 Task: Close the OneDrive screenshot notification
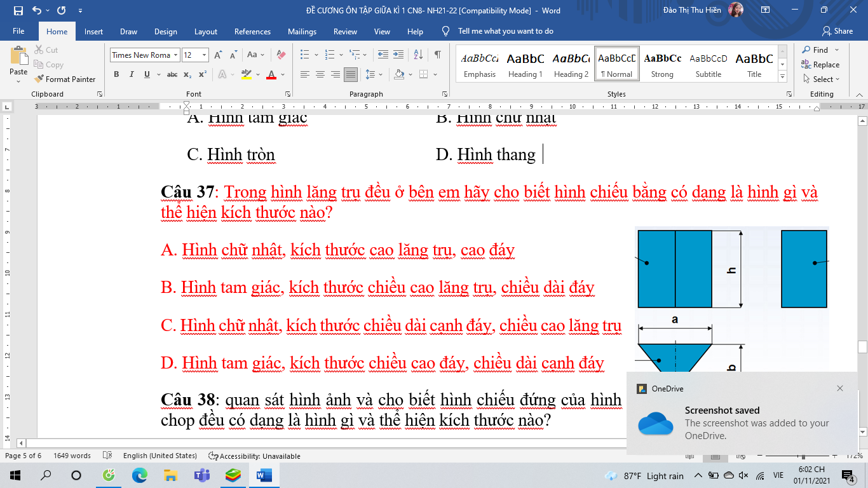[x=840, y=388]
